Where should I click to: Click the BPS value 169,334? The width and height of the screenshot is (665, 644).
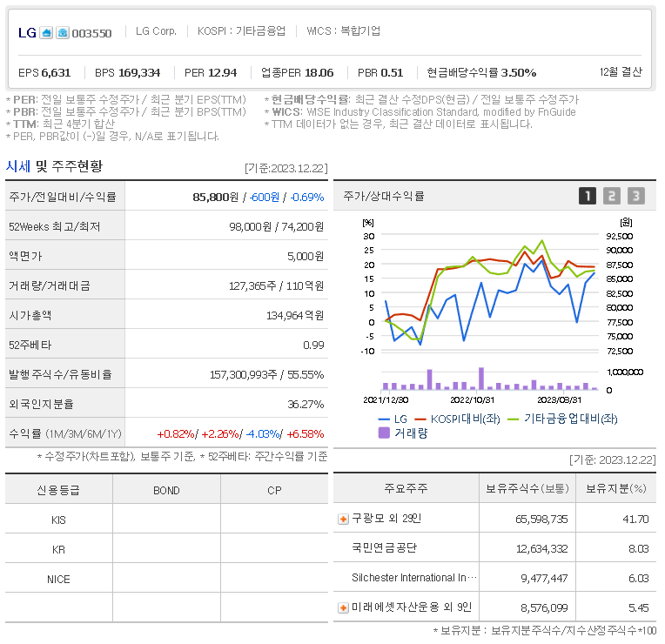click(139, 73)
